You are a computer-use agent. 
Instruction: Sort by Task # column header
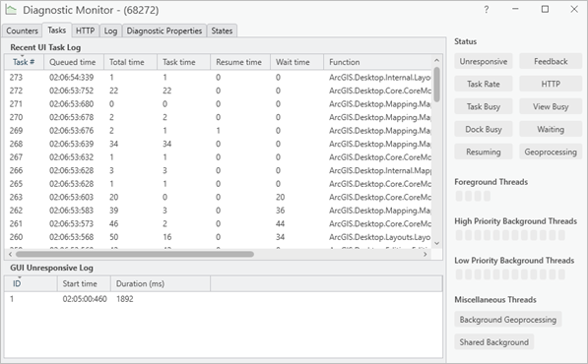coord(24,62)
